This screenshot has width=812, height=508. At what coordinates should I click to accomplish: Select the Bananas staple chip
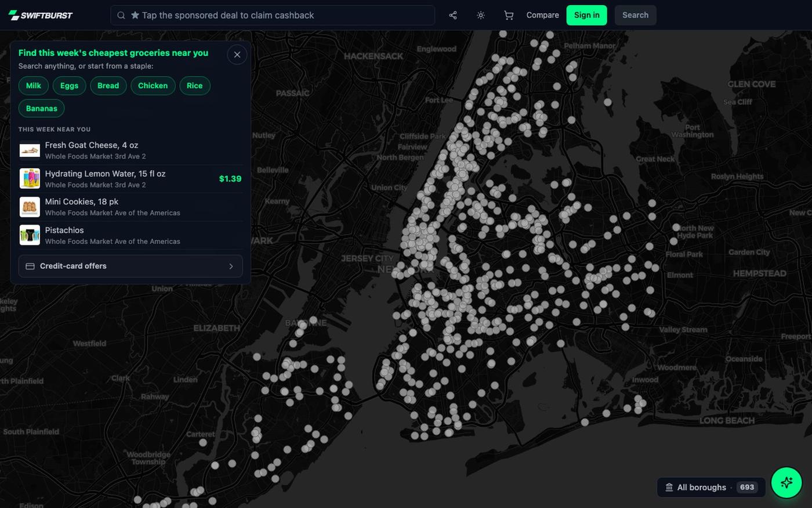[41, 109]
